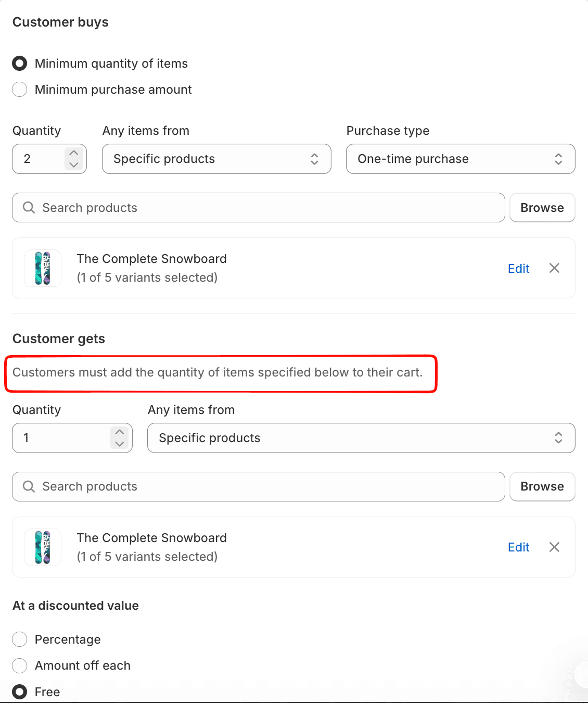Viewport: 588px width, 703px height.
Task: Focus the Customer gets Search products field
Action: pos(259,486)
